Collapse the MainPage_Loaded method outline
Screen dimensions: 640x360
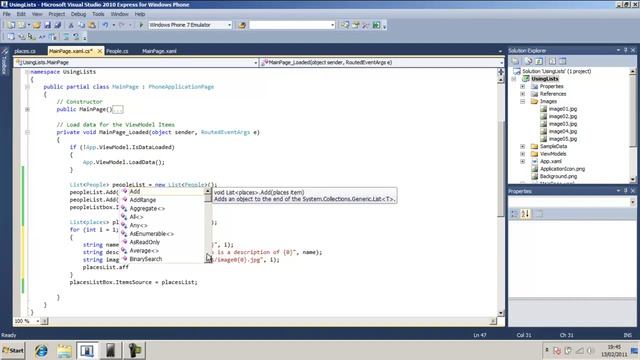[x=27, y=132]
